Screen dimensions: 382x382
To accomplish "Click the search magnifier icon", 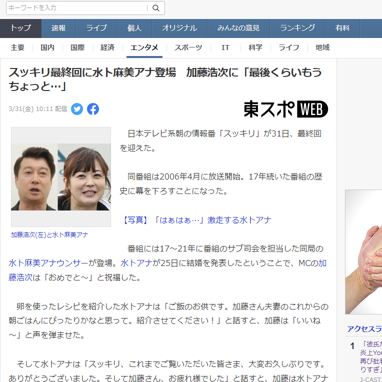I will tap(156, 8).
